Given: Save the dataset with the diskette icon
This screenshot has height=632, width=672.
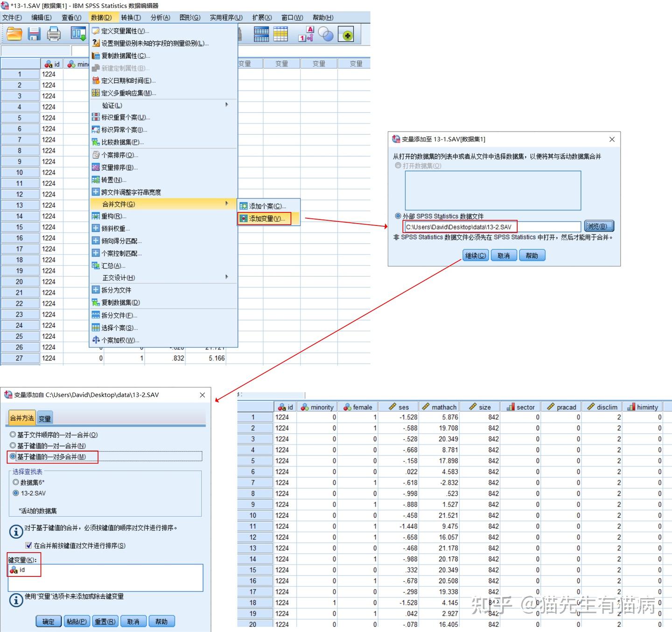Looking at the screenshot, I should point(34,34).
